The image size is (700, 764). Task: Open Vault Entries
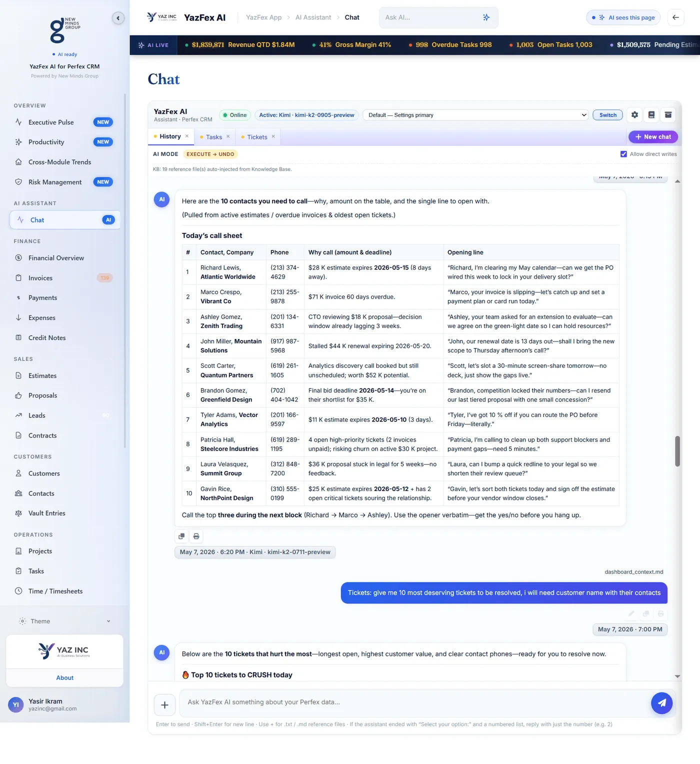click(65, 513)
